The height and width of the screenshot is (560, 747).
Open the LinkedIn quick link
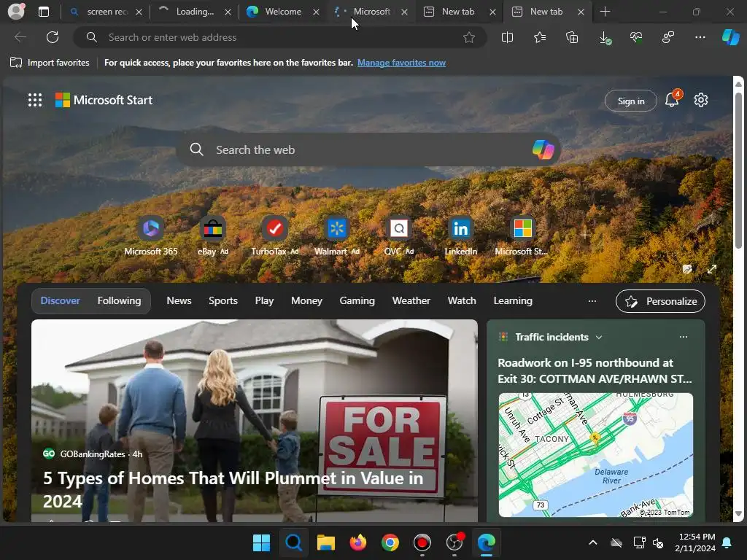(461, 236)
